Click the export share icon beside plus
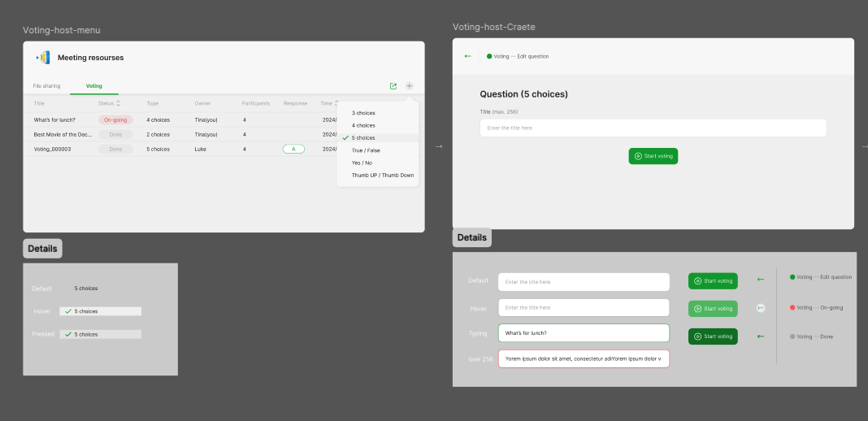This screenshot has height=421, width=868. point(393,86)
